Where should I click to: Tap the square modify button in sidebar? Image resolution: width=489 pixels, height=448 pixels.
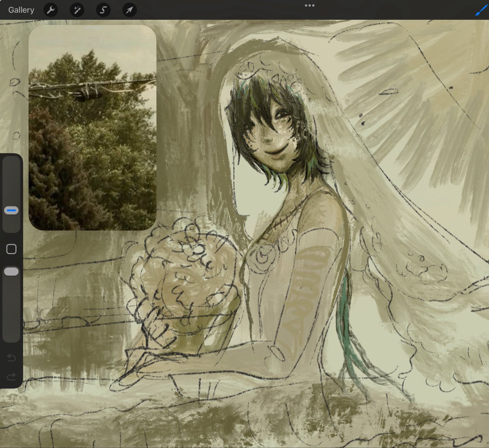[11, 249]
